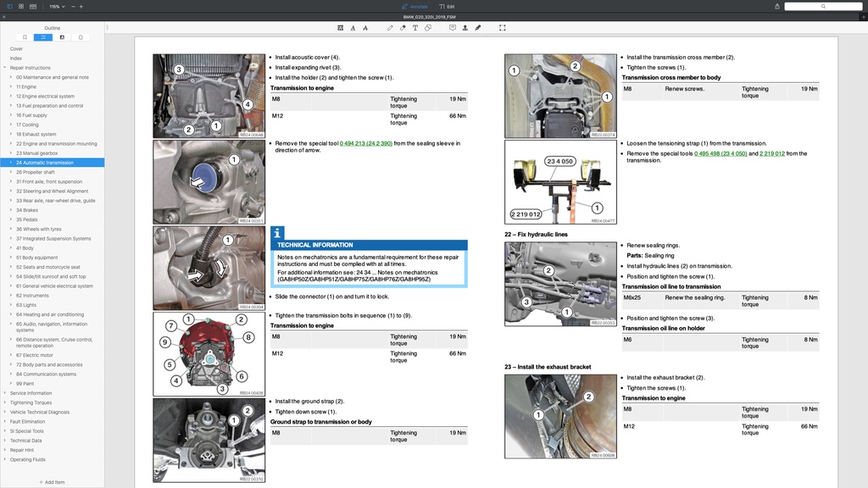Add a note comment
Screen dimensions: 868x488
pyautogui.click(x=452, y=28)
